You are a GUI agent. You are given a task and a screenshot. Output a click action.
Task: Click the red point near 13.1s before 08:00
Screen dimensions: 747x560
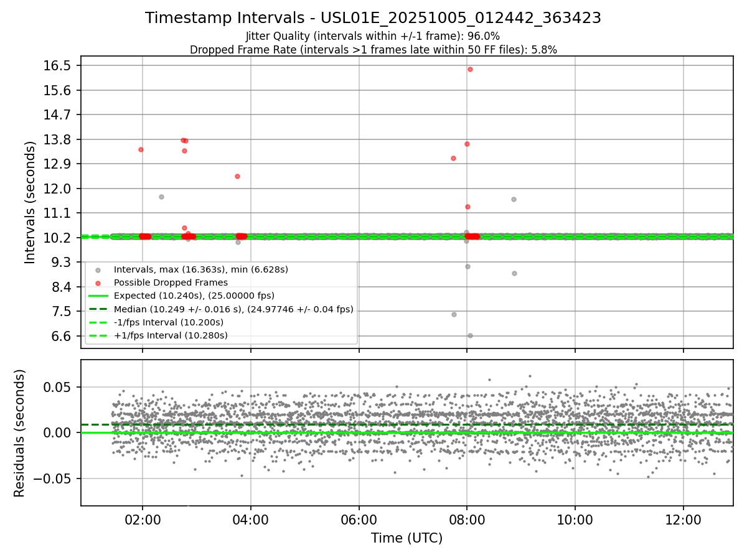click(x=453, y=158)
